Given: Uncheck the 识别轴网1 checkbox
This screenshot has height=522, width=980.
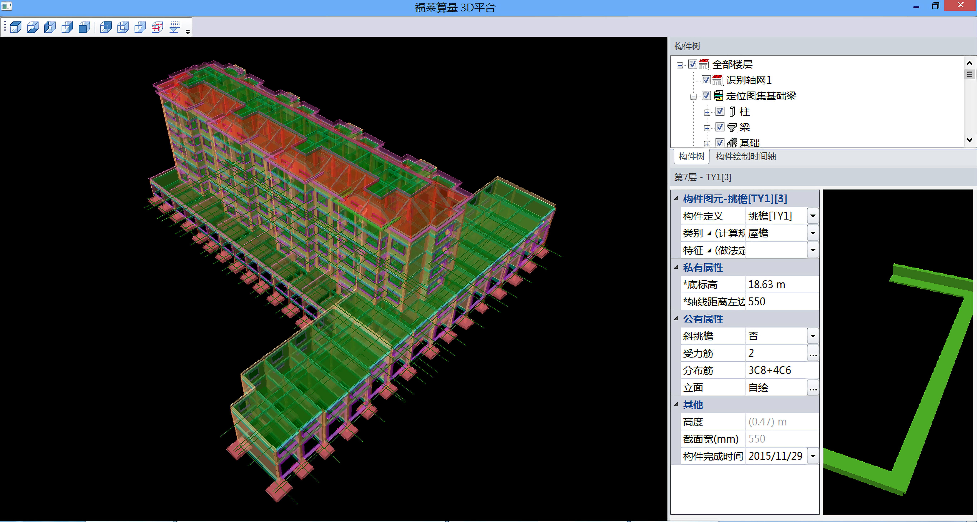Looking at the screenshot, I should click(706, 80).
